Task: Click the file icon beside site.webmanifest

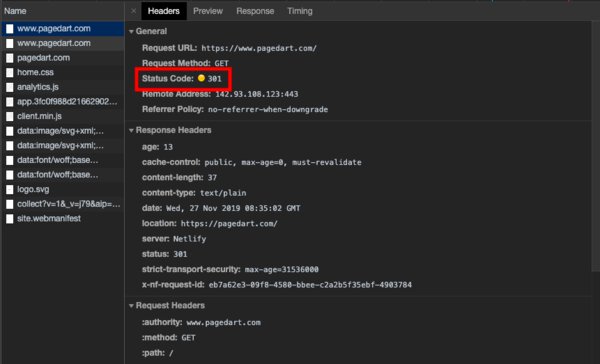Action: tap(10, 219)
